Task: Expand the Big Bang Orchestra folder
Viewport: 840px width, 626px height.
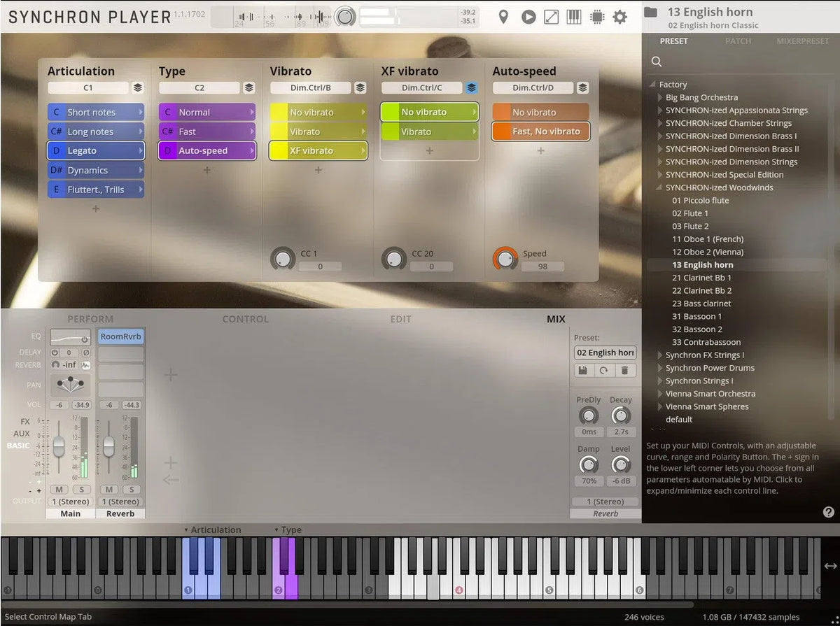Action: pos(660,98)
